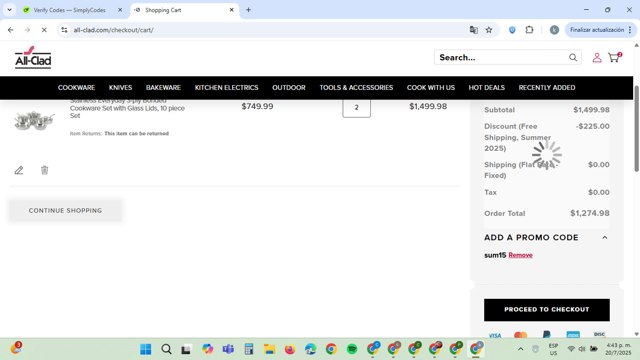
Task: Open the Cookware menu
Action: click(76, 88)
